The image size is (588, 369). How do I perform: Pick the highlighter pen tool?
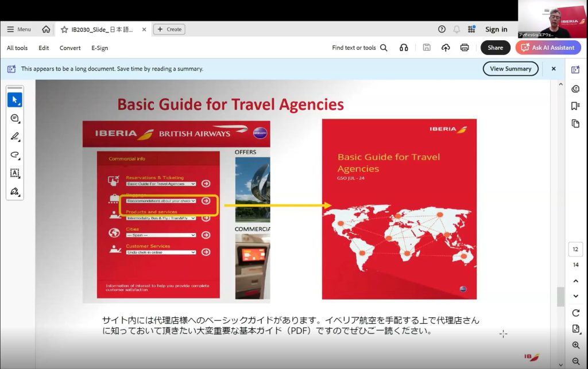point(14,137)
